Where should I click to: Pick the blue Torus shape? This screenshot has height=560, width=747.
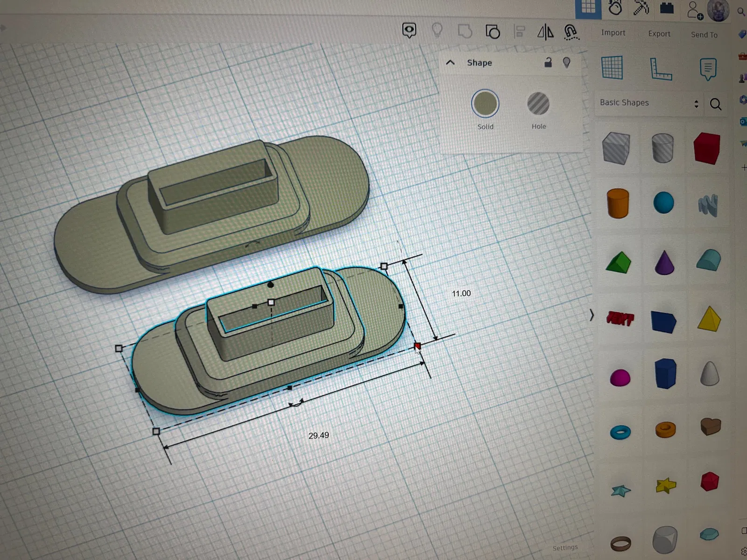coord(620,432)
